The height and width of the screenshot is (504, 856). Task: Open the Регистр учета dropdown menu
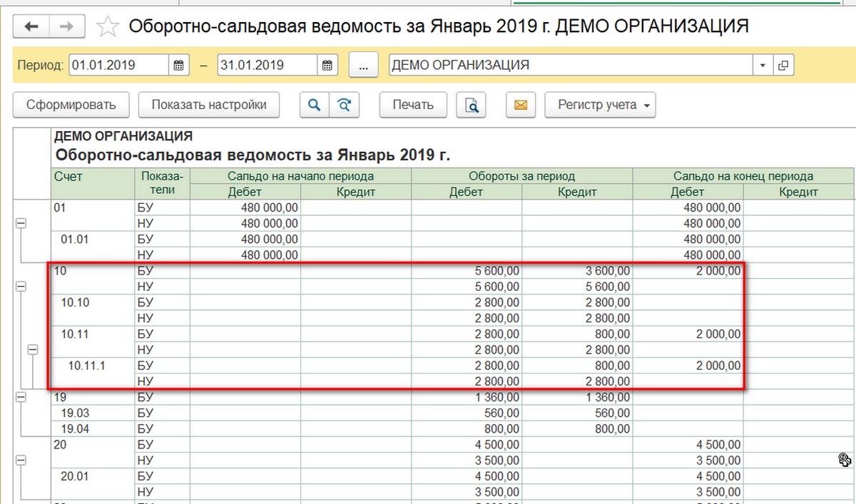point(601,105)
